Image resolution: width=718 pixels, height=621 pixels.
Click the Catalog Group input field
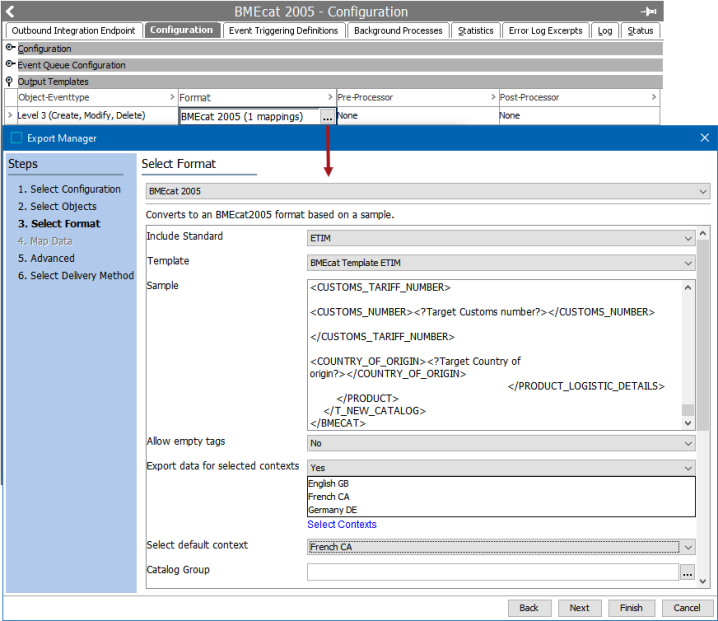(x=493, y=572)
